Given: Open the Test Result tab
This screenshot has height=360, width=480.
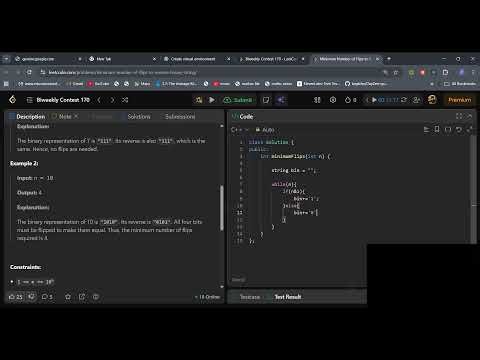Looking at the screenshot, I should pos(287,297).
